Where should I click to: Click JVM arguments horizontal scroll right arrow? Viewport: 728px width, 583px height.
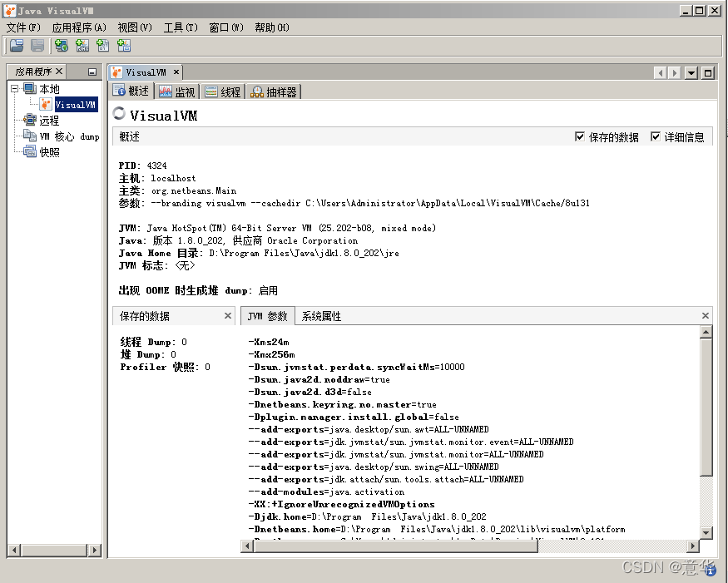click(x=693, y=546)
